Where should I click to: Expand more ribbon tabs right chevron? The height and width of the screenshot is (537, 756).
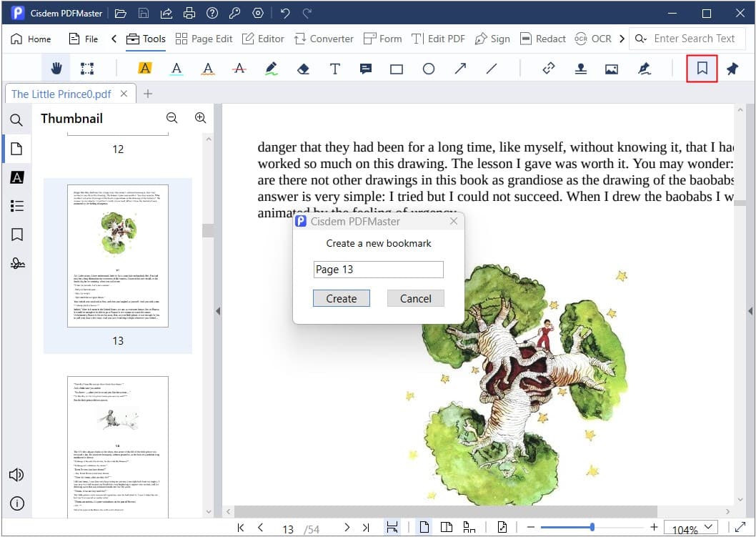click(x=622, y=39)
